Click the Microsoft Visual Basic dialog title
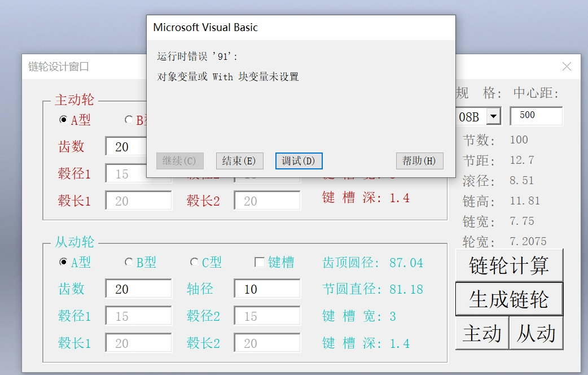This screenshot has height=375, width=588. 205,28
